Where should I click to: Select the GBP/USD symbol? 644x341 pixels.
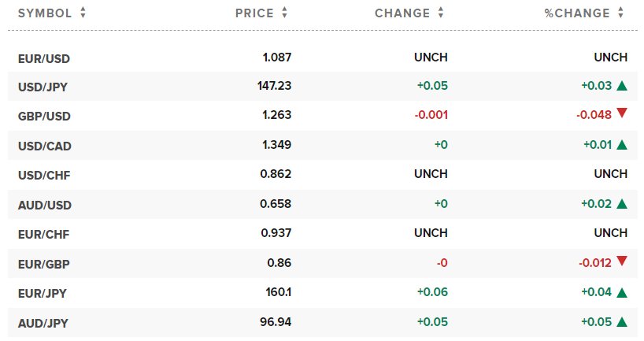click(x=44, y=115)
